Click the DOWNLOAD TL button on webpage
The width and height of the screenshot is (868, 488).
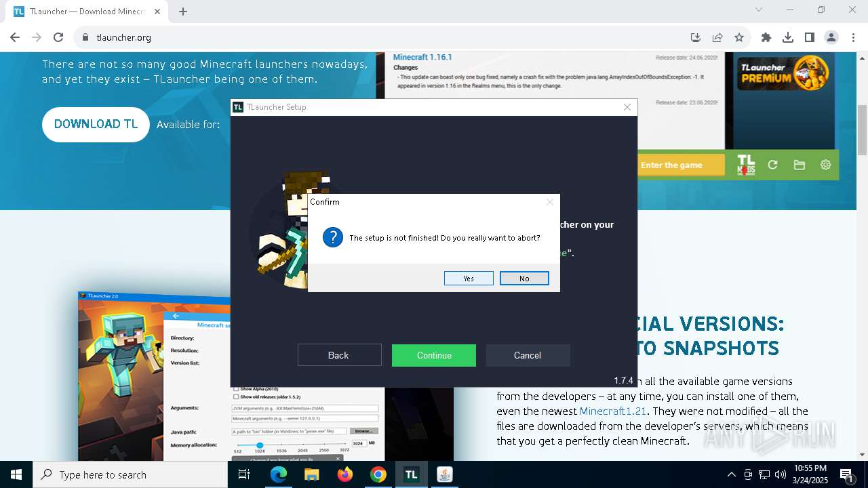coord(96,124)
